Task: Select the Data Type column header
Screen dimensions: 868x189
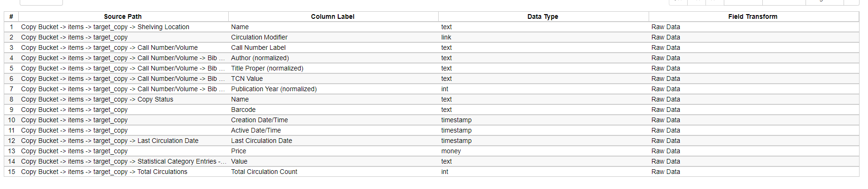Action: pos(542,16)
